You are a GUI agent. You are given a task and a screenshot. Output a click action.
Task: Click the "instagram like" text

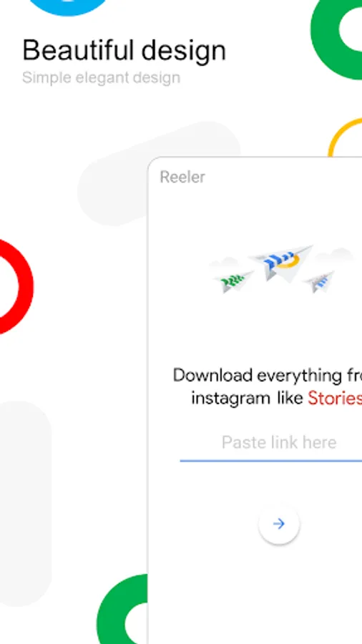(x=247, y=398)
